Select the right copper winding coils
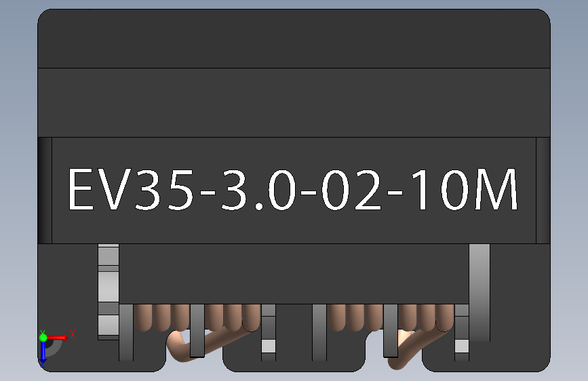Image resolution: width=588 pixels, height=381 pixels. click(x=391, y=318)
